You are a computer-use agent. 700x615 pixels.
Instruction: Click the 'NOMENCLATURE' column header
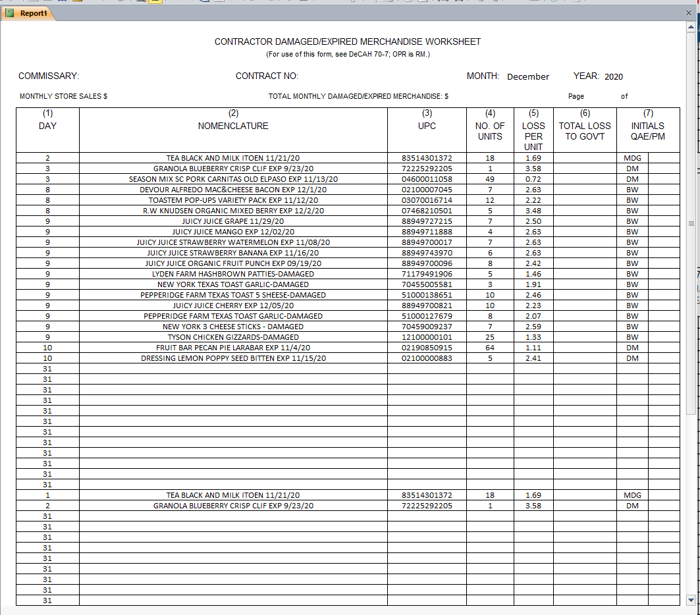click(233, 126)
